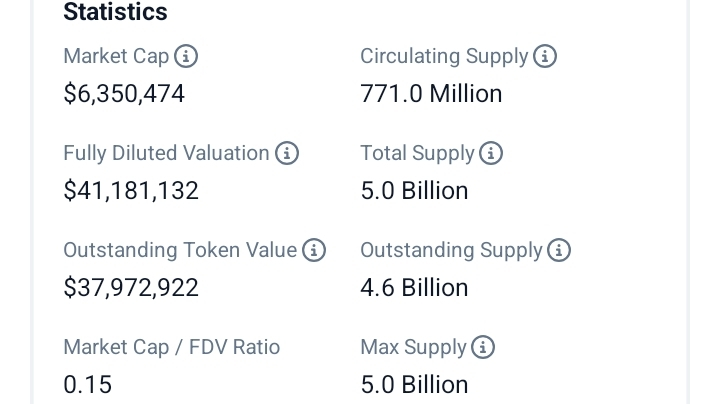
Task: Show Fully Diluted Valuation info icon details
Action: click(287, 153)
